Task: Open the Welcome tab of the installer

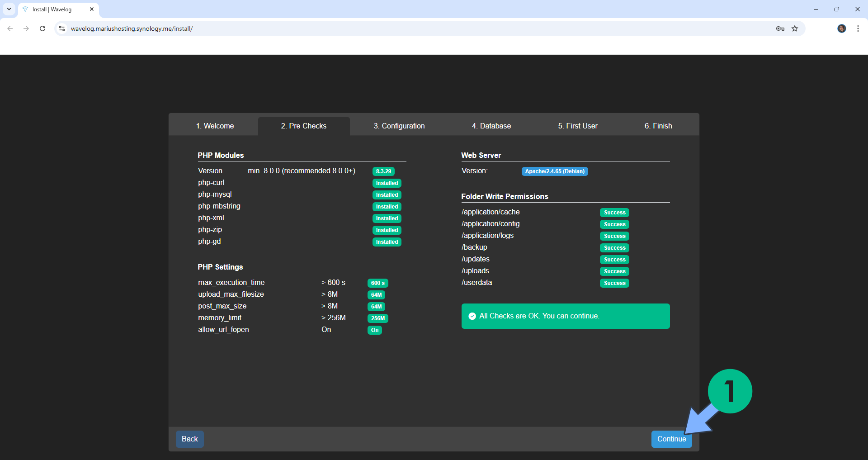Action: 215,126
